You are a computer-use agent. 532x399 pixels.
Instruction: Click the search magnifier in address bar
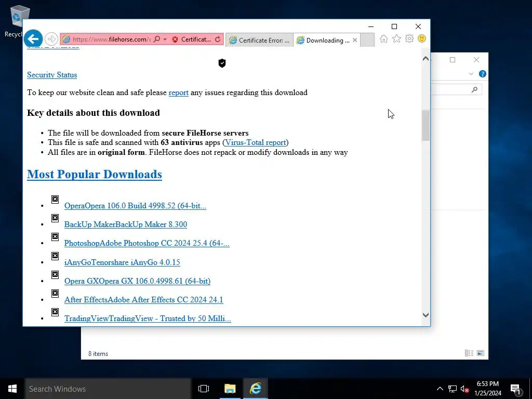click(x=157, y=39)
